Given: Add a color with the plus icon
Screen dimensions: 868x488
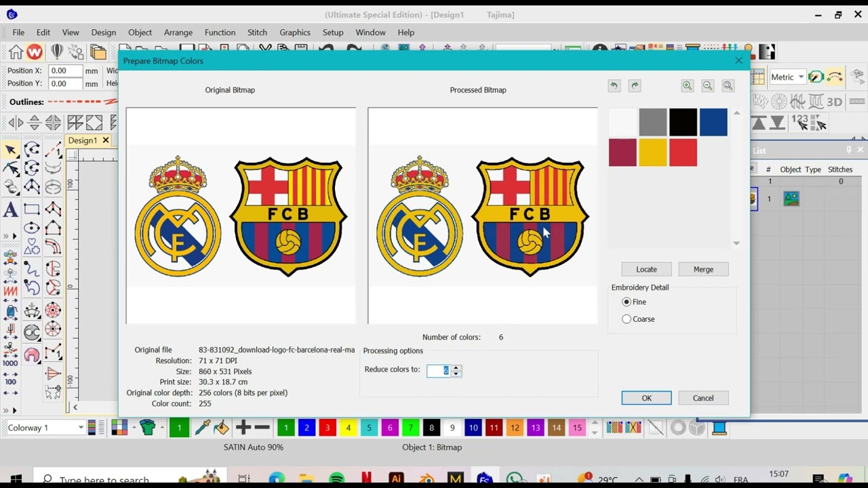Looking at the screenshot, I should tap(243, 428).
